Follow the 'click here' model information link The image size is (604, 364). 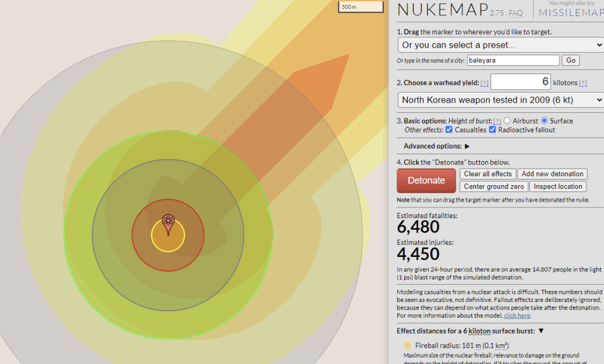pyautogui.click(x=517, y=315)
